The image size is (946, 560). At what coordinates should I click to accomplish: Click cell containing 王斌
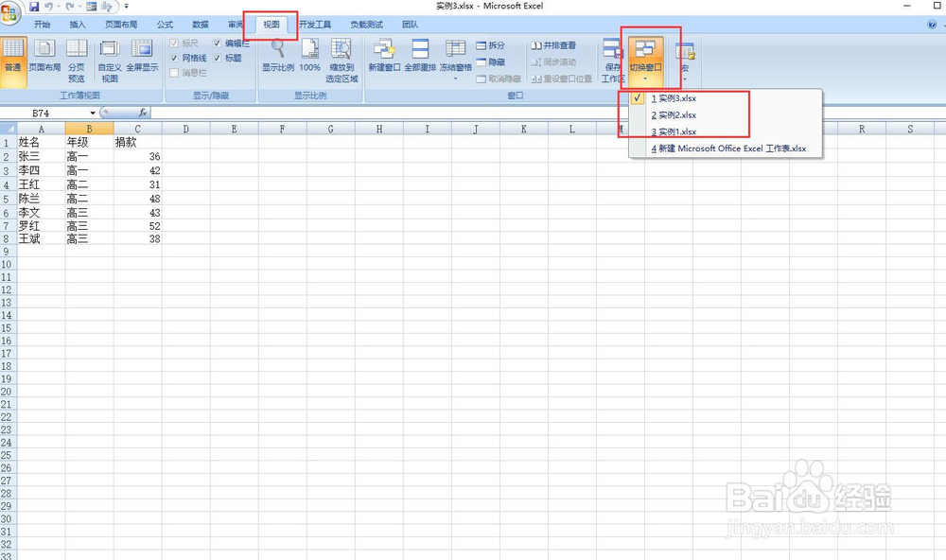click(x=41, y=239)
